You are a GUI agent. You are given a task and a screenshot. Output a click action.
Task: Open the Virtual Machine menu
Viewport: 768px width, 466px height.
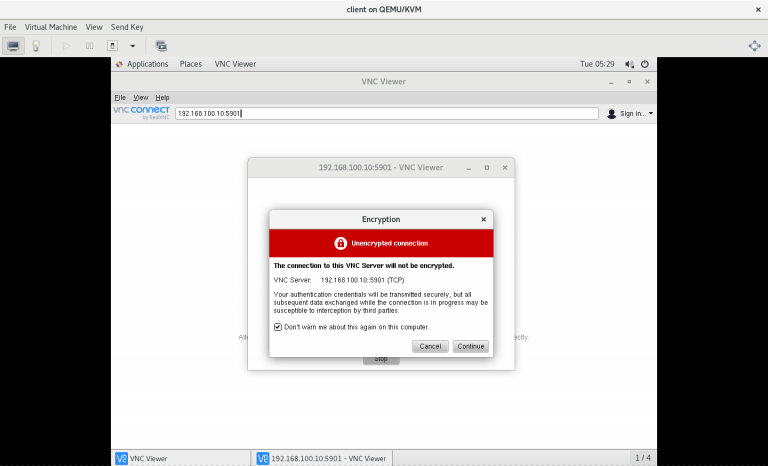pyautogui.click(x=51, y=27)
